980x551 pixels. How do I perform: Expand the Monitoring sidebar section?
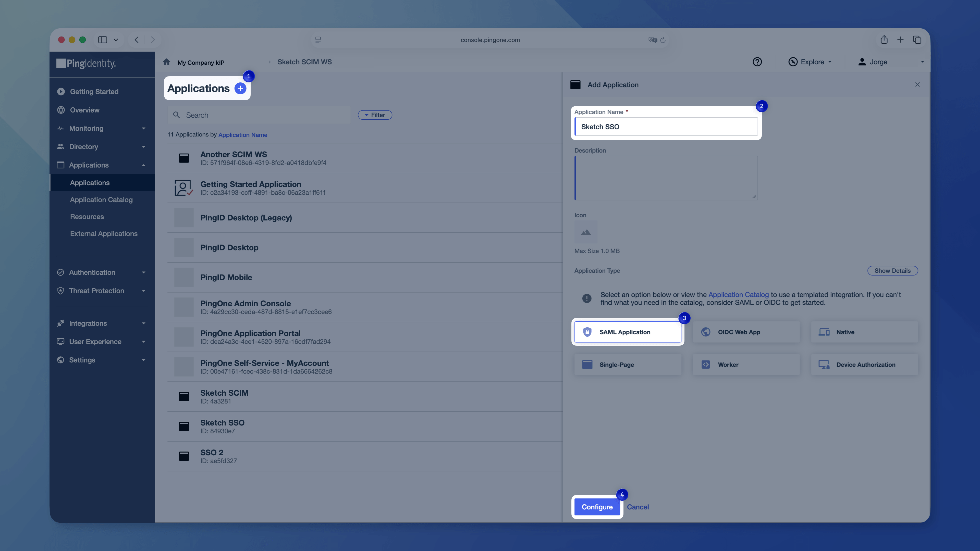(102, 128)
